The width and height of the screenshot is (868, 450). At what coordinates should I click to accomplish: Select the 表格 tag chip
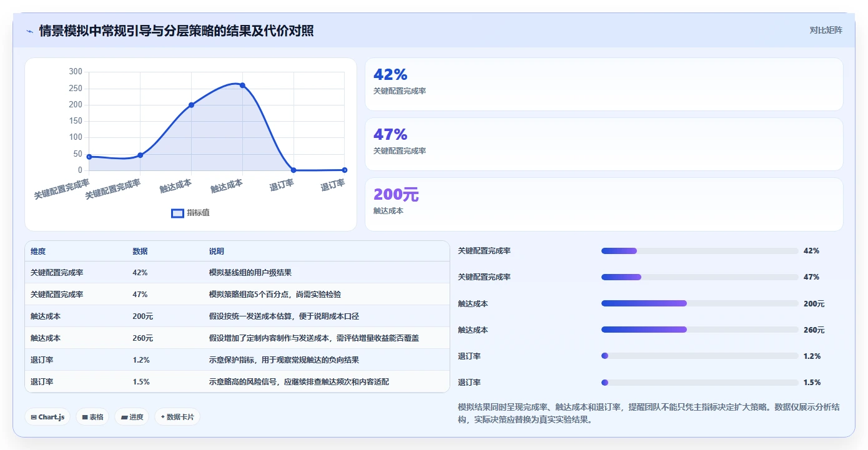(92, 417)
